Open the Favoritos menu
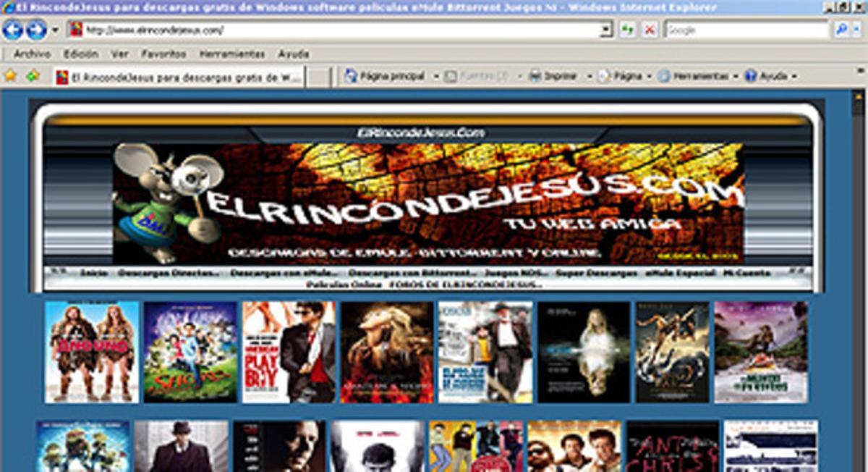The width and height of the screenshot is (868, 472). (x=163, y=54)
